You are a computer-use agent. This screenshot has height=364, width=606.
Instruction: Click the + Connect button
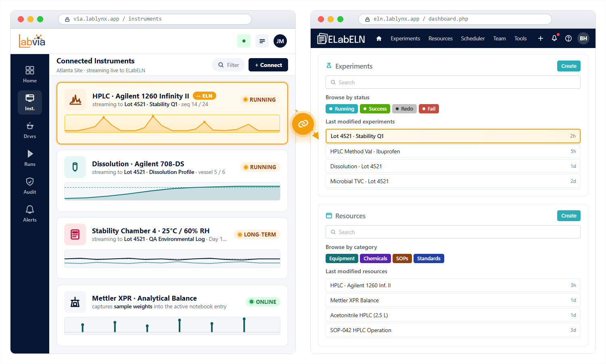click(x=268, y=65)
